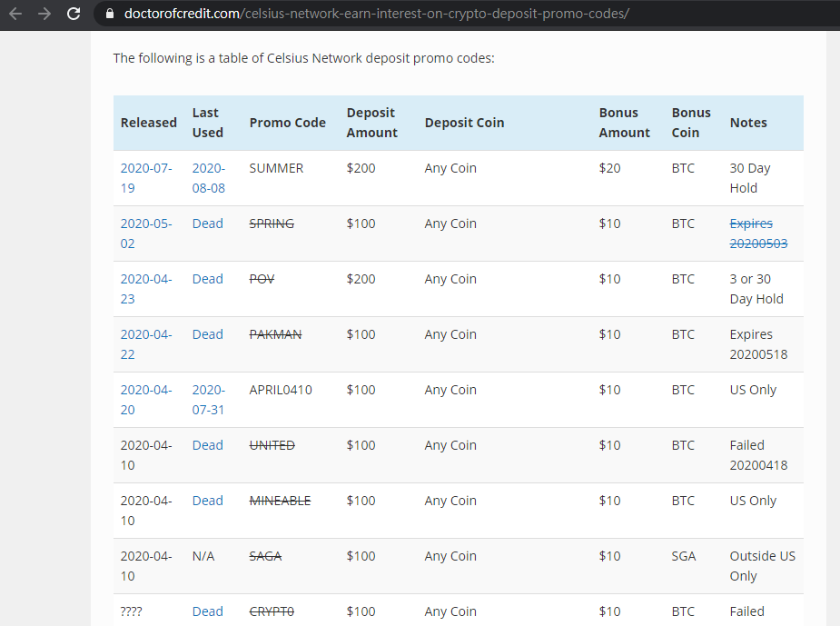The width and height of the screenshot is (840, 626).
Task: Click the N/A last used cell
Action: [x=203, y=556]
